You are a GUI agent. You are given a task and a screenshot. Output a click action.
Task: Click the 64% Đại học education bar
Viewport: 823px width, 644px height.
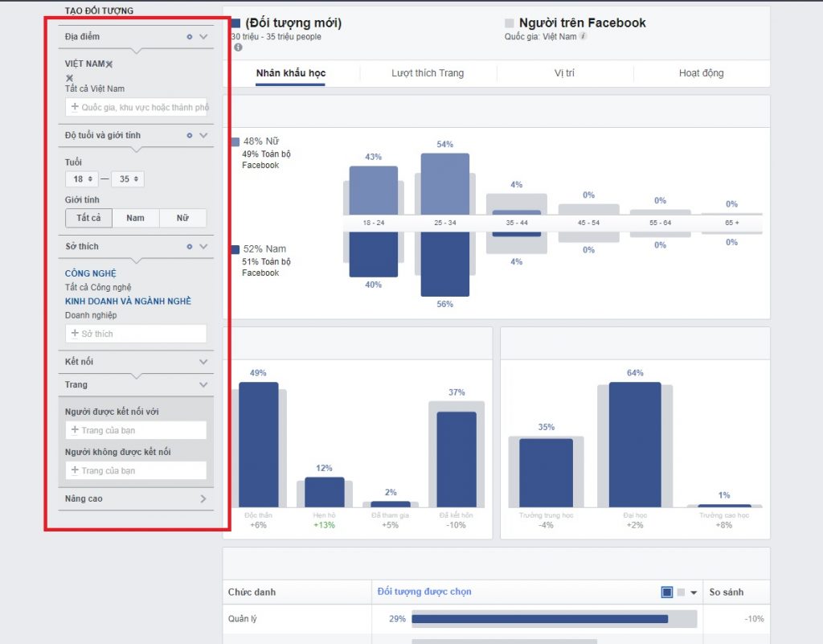point(635,445)
